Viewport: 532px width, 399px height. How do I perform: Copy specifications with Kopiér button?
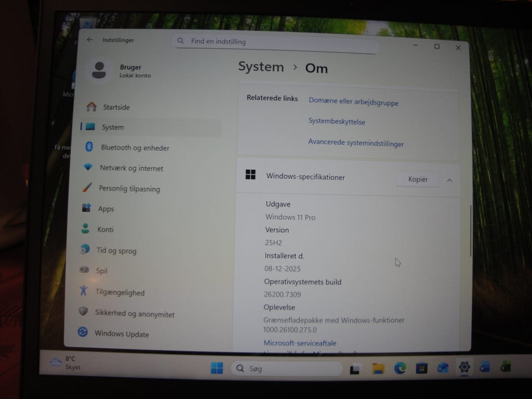click(x=418, y=179)
